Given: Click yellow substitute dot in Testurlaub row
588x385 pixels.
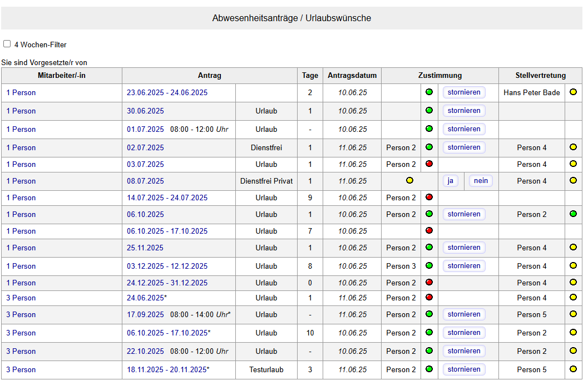Looking at the screenshot, I should 573,369.
